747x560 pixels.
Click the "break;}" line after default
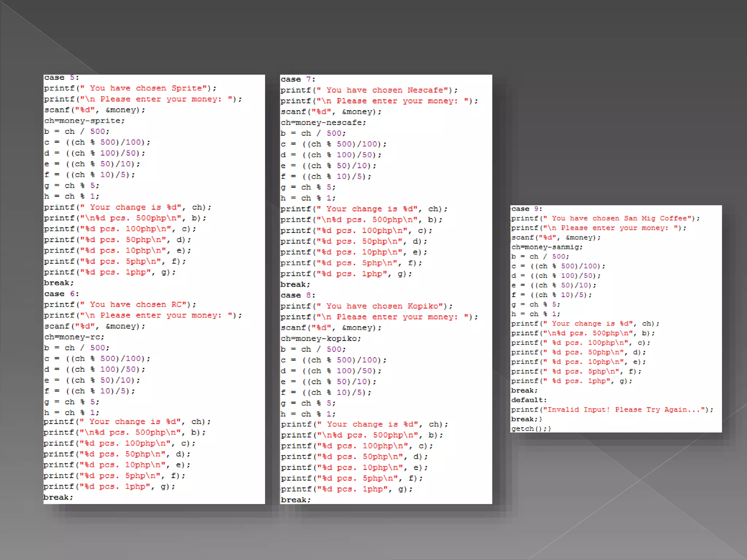coord(527,419)
